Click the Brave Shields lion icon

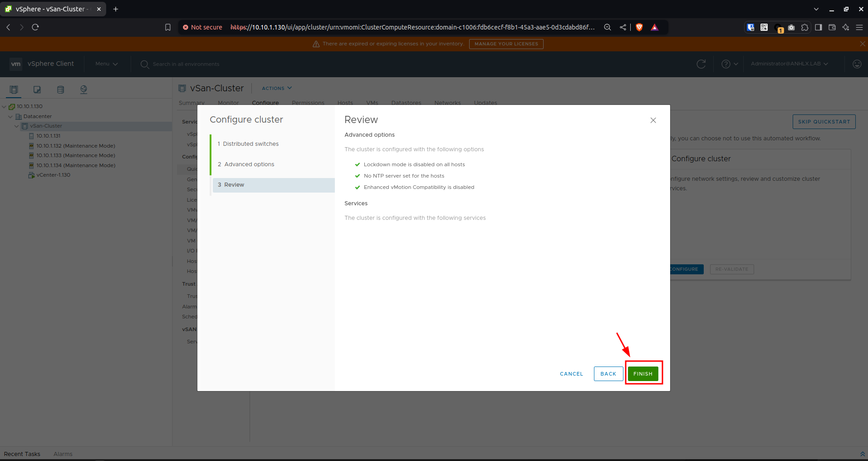click(x=639, y=27)
